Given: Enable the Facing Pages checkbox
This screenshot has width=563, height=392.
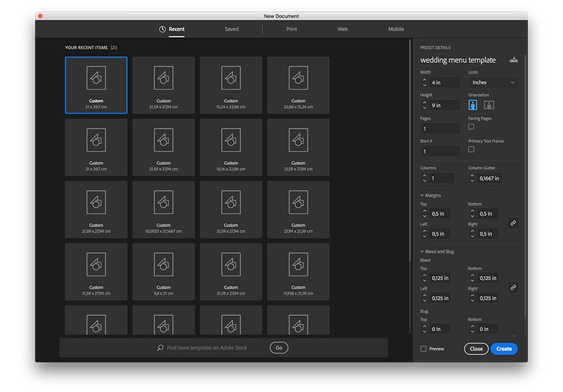Looking at the screenshot, I should tap(471, 126).
